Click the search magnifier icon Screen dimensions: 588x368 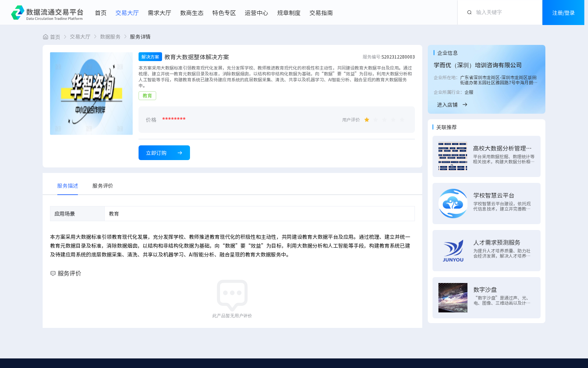point(469,13)
